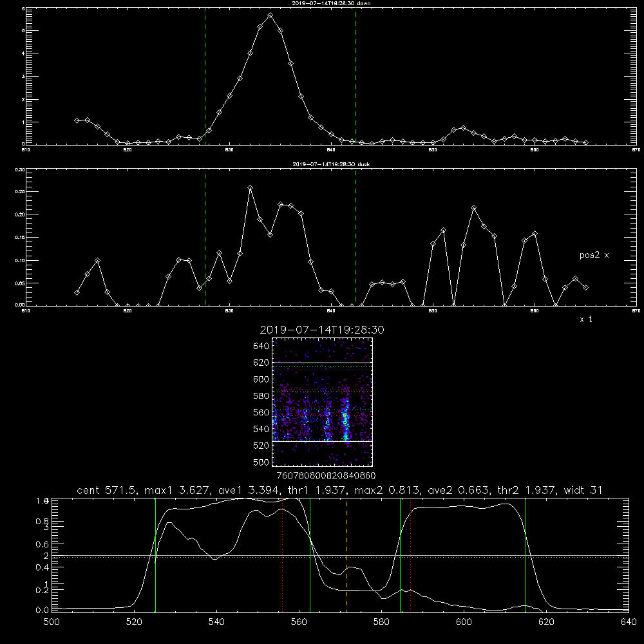644x644 pixels.
Task: Click the spectrogram title '2019-07-14T19:28:30'
Action: 322,330
